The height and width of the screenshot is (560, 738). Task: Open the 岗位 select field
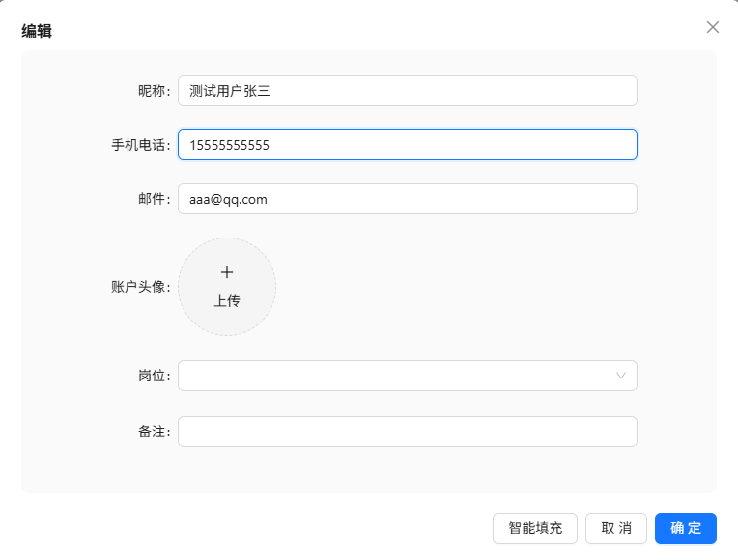tap(396, 376)
